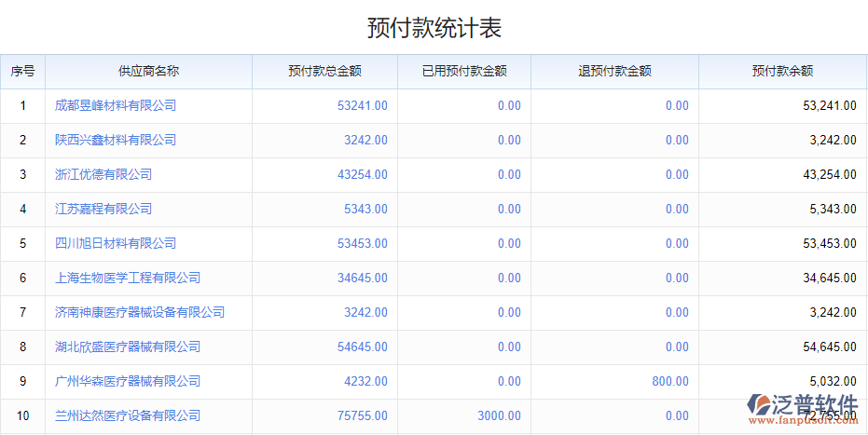Click the 75755.00 prepayment total
Screen dimensions: 868x435
click(x=363, y=415)
